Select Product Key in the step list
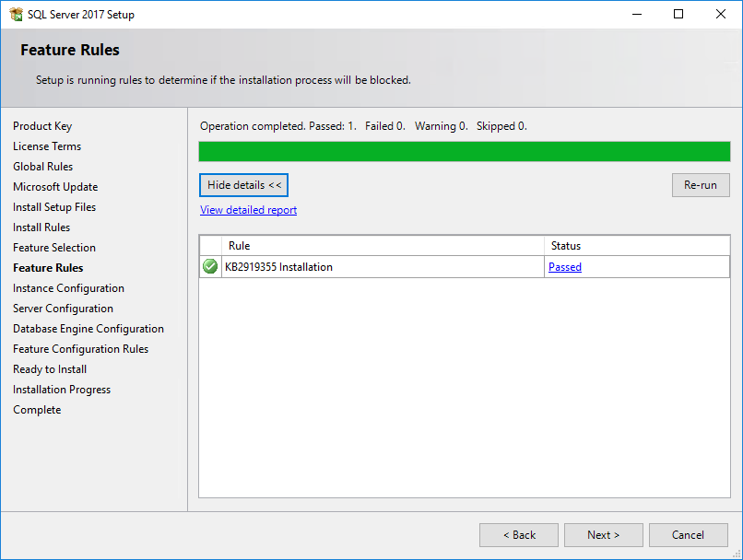Viewport: 743px width, 560px height. click(42, 126)
